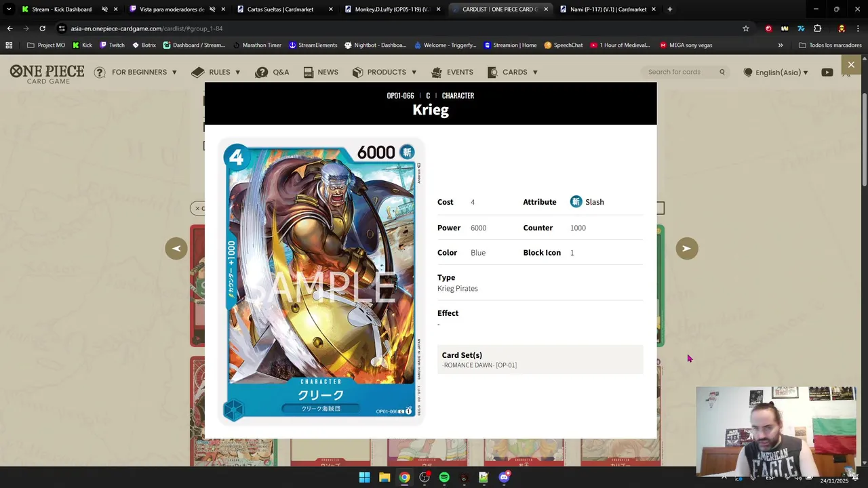Switch to Cartas Sueltas Cardmarket tab
Screen dimensions: 868x488
280,9
